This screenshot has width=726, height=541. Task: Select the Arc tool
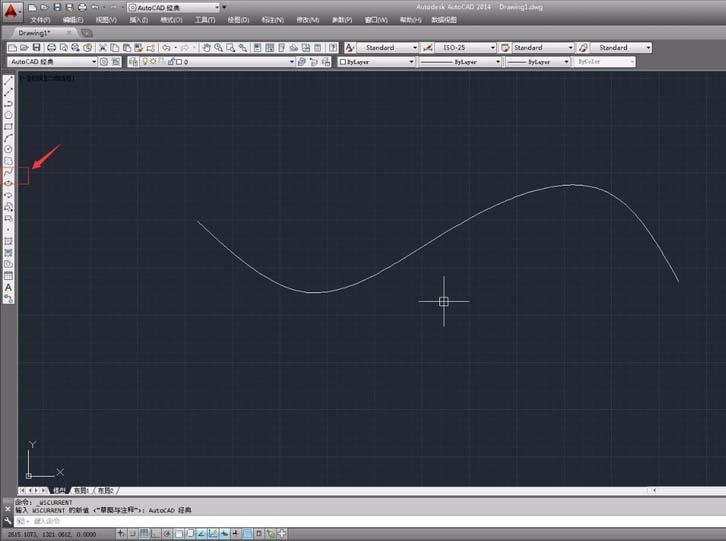tap(8, 138)
